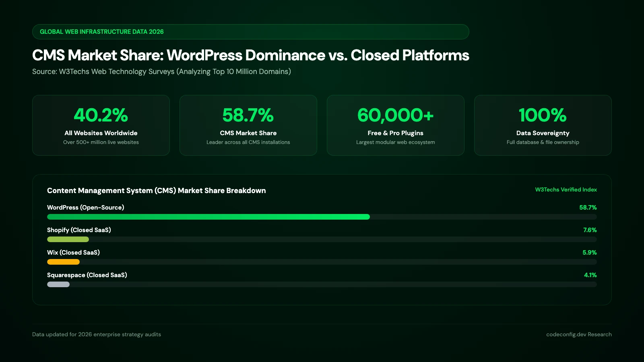Click the 7.6% Shopify percentage
Viewport: 644px width, 362px height.
pos(590,230)
